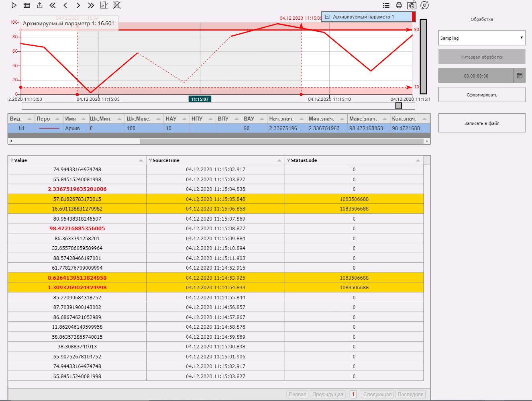Toggle the table view icon
The height and width of the screenshot is (401, 532).
tap(27, 5)
